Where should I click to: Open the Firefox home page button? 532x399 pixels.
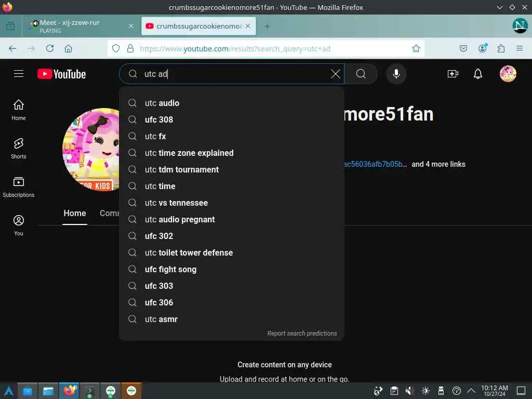[x=68, y=48]
